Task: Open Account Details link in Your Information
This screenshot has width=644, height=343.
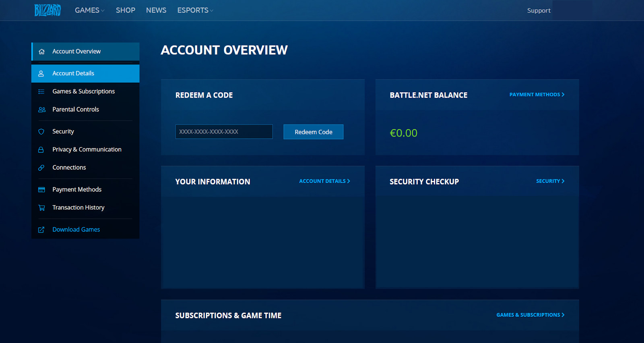Action: tap(324, 181)
